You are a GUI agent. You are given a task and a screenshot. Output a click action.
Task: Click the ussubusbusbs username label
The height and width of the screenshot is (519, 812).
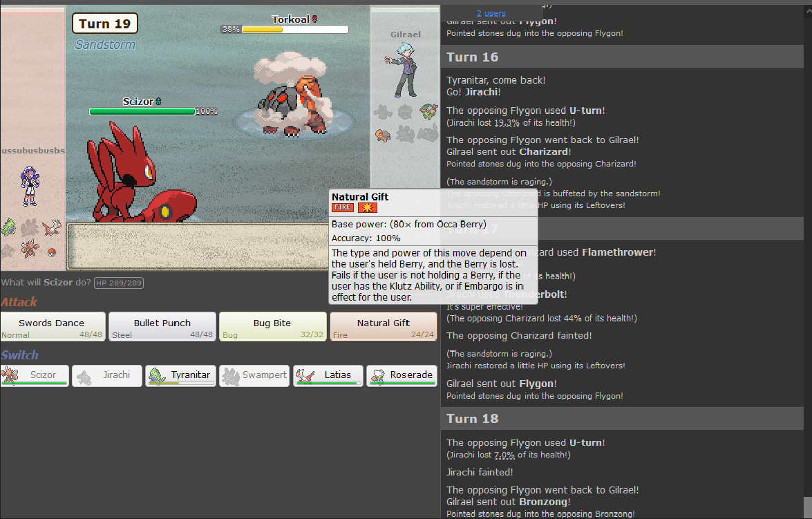32,151
